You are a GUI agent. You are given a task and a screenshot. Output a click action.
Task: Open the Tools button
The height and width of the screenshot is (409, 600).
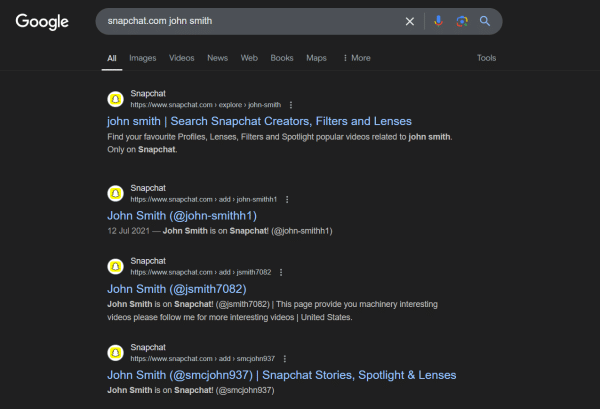pos(486,58)
